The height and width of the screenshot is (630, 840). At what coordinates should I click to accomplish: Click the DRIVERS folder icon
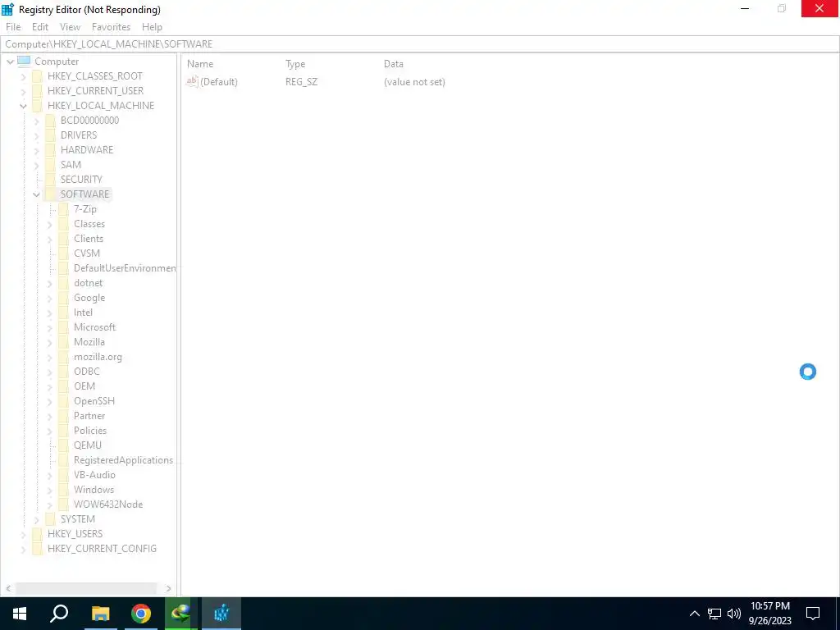pos(50,135)
